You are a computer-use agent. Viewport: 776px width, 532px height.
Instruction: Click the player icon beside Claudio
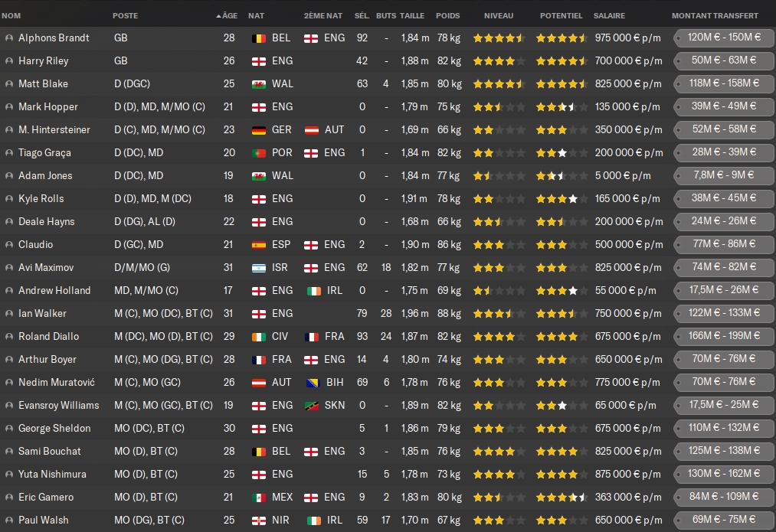9,245
